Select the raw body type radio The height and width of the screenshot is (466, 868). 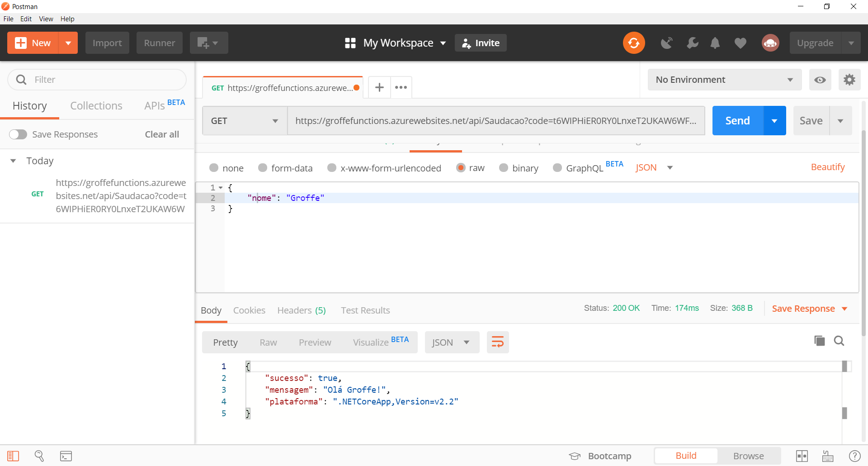(x=461, y=168)
